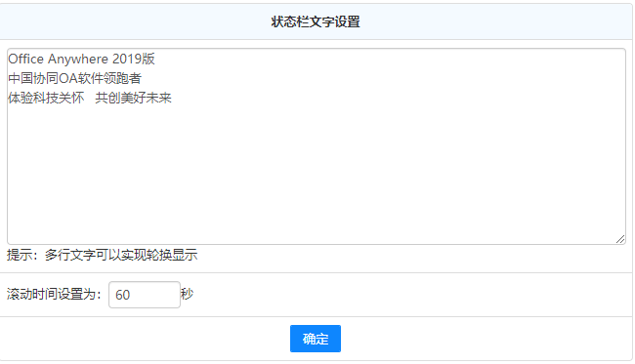Focus the 滚动时间 seconds input field
Viewport: 635px width, 364px height.
click(145, 295)
